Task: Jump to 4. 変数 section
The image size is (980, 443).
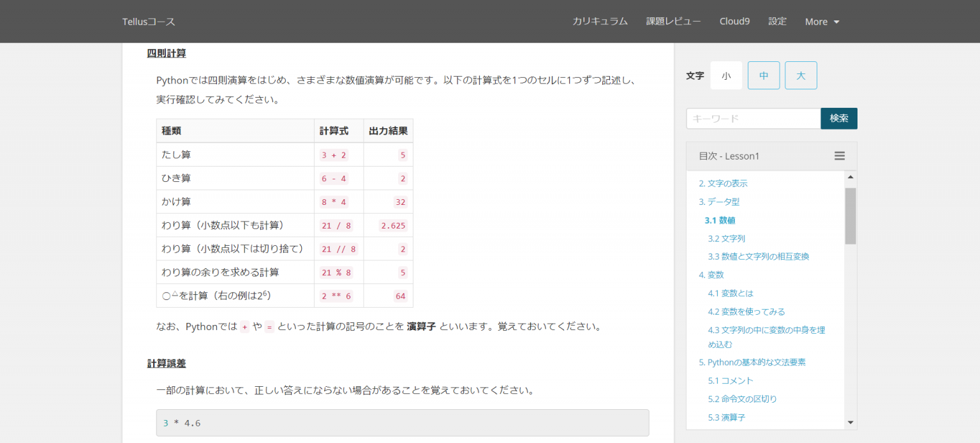Action: [x=711, y=275]
